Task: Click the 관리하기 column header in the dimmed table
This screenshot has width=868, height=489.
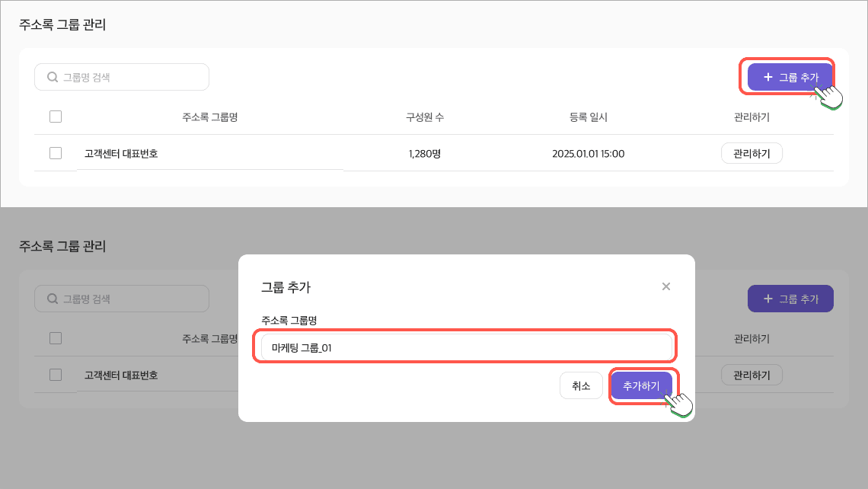Action: 752,338
